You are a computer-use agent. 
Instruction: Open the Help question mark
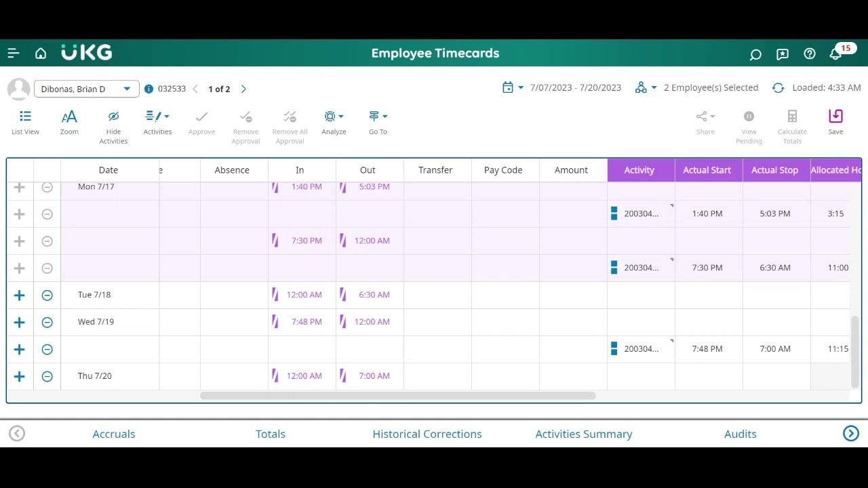pyautogui.click(x=810, y=54)
